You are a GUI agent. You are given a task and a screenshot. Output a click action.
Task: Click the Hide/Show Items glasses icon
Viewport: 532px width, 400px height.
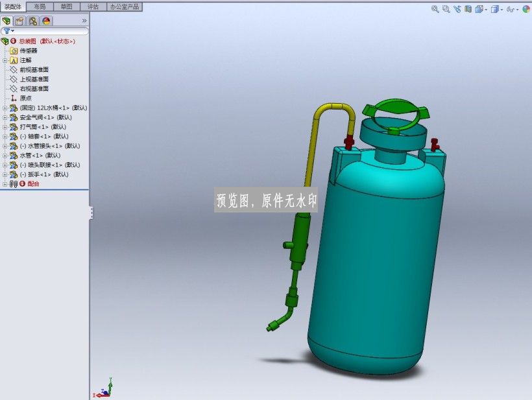[511, 9]
